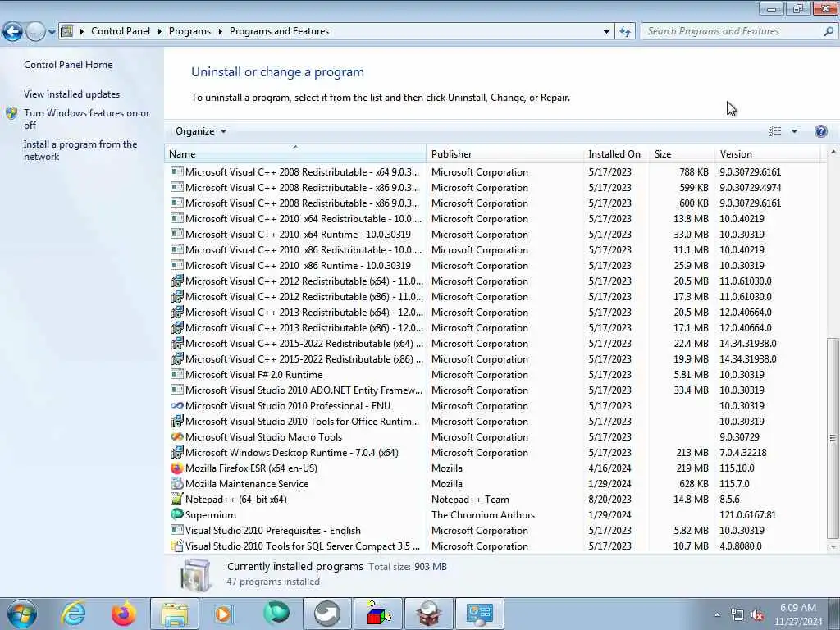
Task: Expand arrow after Control Panel breadcrumb
Action: click(160, 32)
